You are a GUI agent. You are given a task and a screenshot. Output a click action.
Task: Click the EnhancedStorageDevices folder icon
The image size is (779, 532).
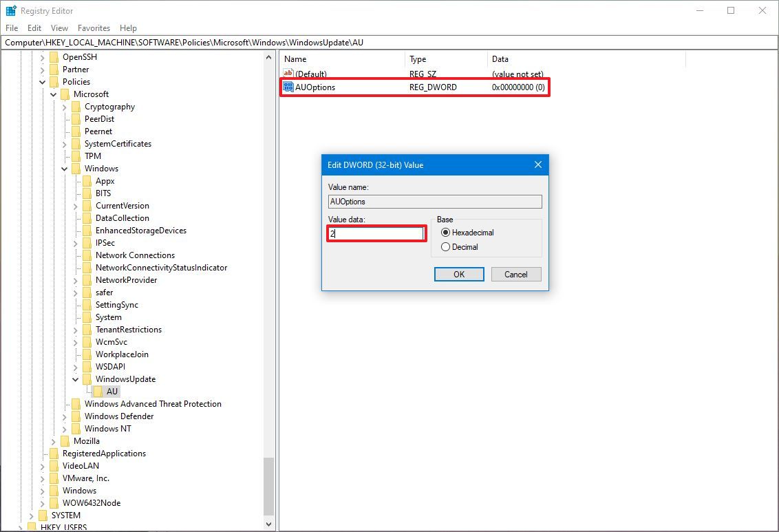pos(87,231)
